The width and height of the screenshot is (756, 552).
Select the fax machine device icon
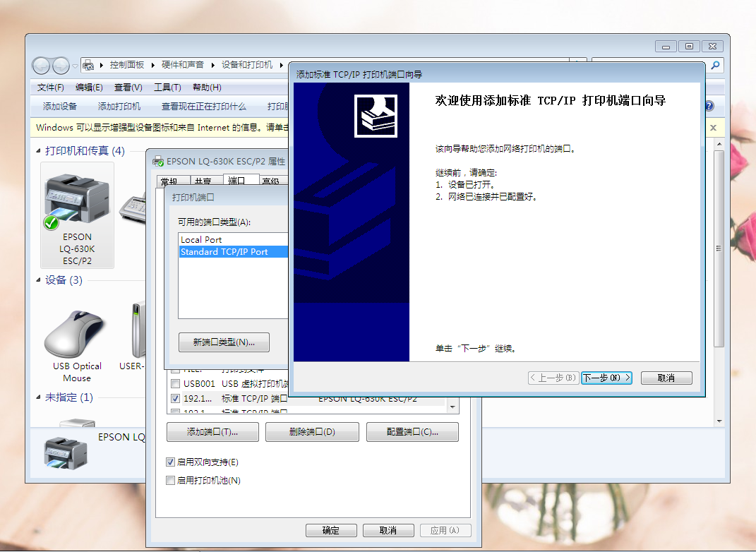click(133, 208)
